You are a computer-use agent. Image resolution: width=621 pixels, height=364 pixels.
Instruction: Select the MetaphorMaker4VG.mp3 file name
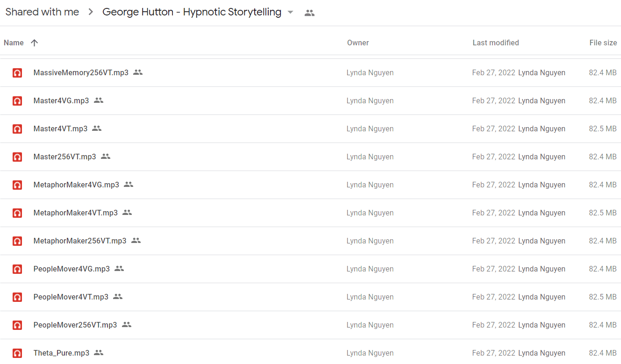(76, 185)
